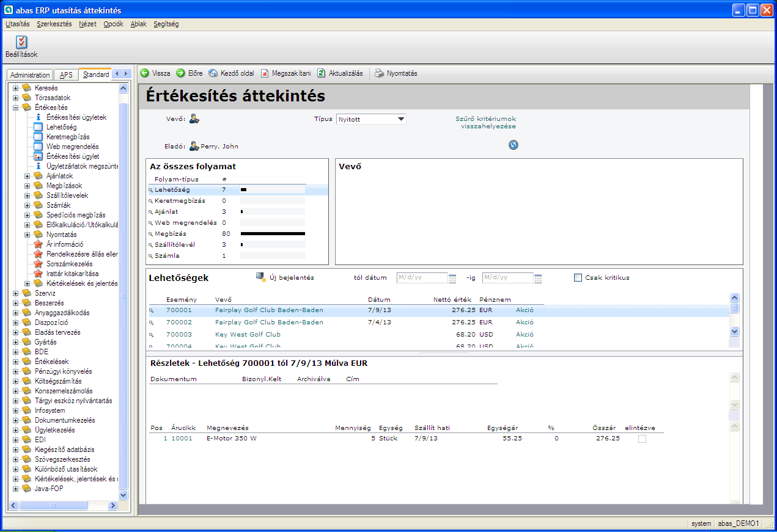Screen dimensions: 777x532
Task: Expand the Ajánlatok tree node
Action: [x=27, y=176]
